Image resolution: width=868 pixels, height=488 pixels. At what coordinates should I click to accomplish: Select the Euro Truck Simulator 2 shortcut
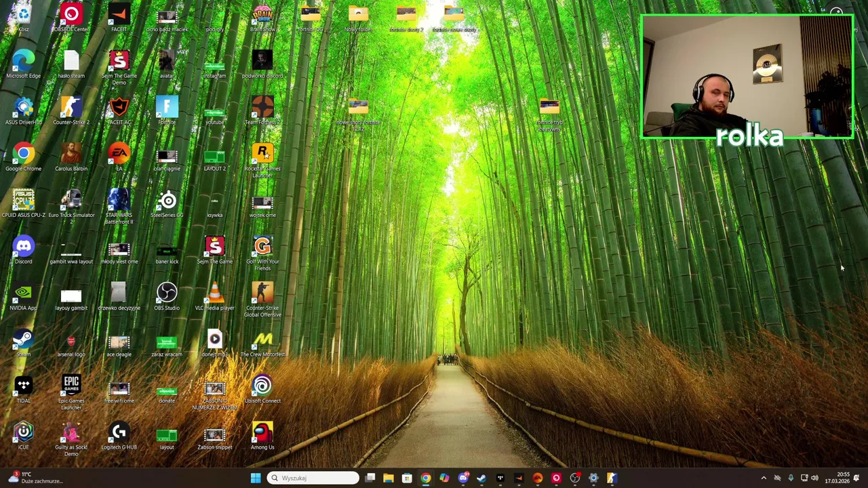[71, 207]
